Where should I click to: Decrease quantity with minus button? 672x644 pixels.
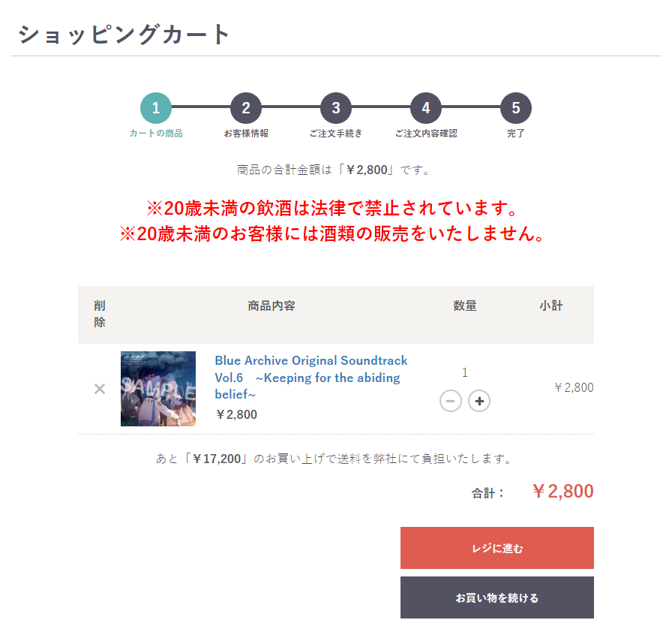pyautogui.click(x=451, y=401)
